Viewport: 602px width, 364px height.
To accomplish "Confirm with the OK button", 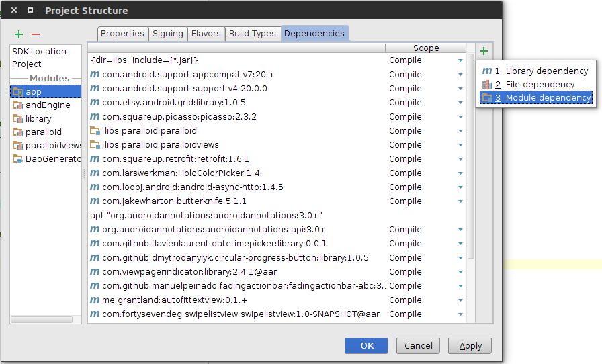I will (366, 346).
